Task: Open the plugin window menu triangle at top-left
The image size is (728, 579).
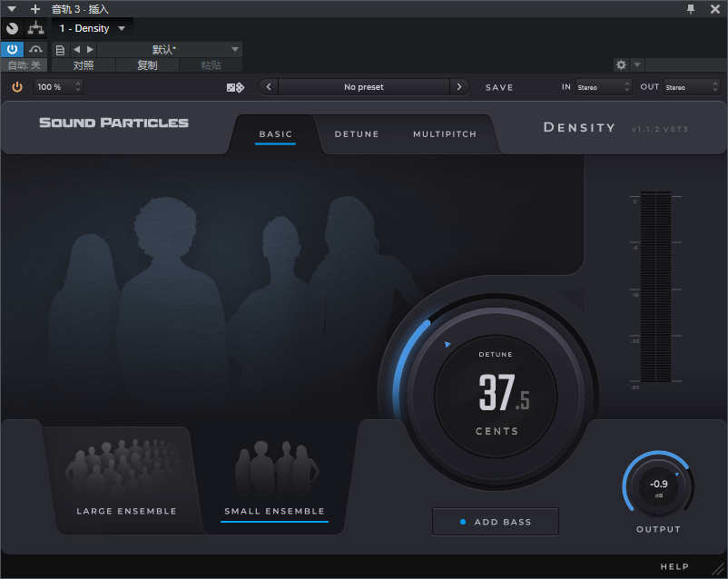Action: pos(12,9)
